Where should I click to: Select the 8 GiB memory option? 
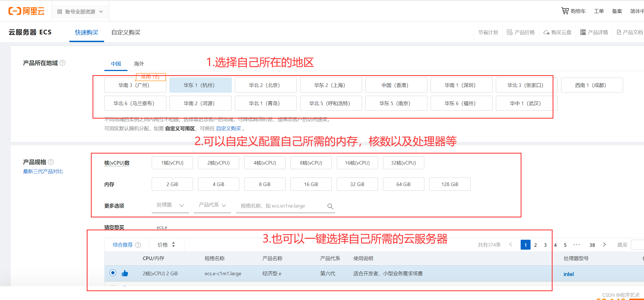point(265,184)
